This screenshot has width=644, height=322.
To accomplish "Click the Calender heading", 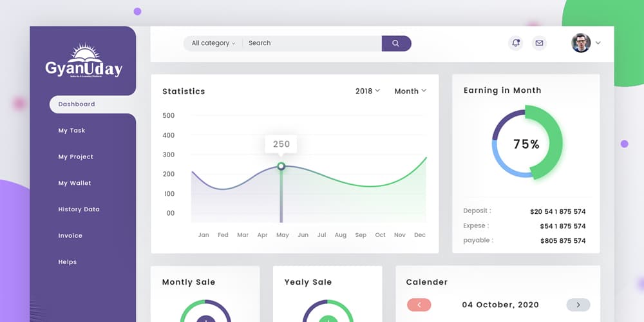I will point(427,282).
